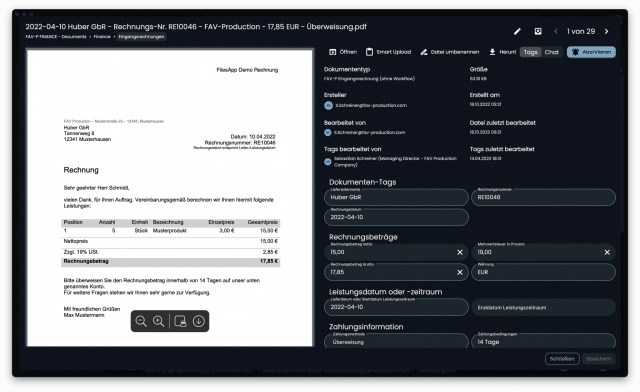Viewport: 640px width, 392px height.
Task: Click the Dokumententyp value FAV-P Eingangsrechnung
Action: (369, 79)
